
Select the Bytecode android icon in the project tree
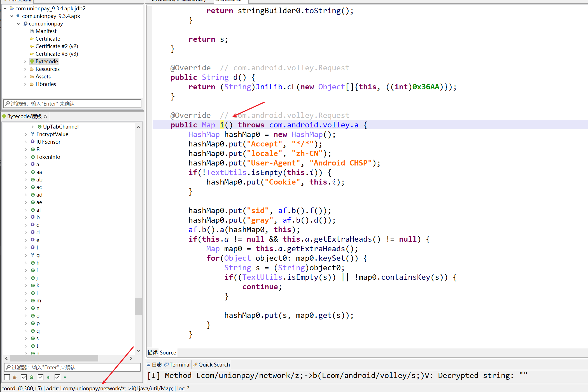pos(32,61)
